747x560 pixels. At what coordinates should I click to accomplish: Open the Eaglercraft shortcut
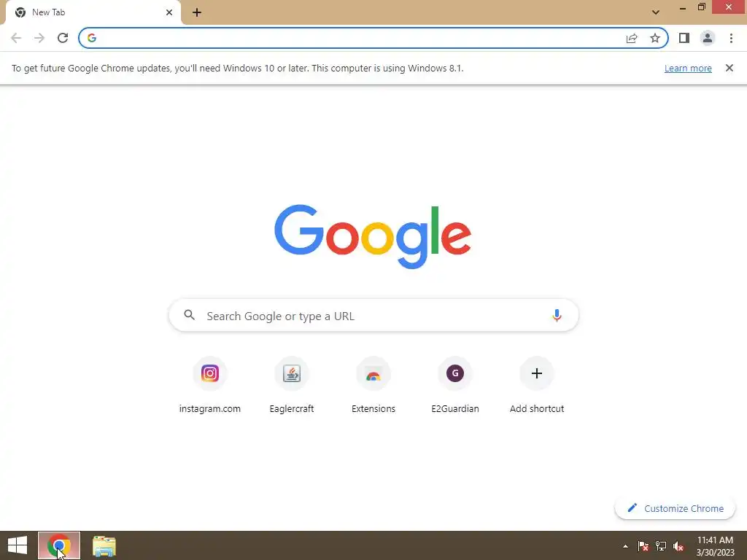tap(292, 386)
